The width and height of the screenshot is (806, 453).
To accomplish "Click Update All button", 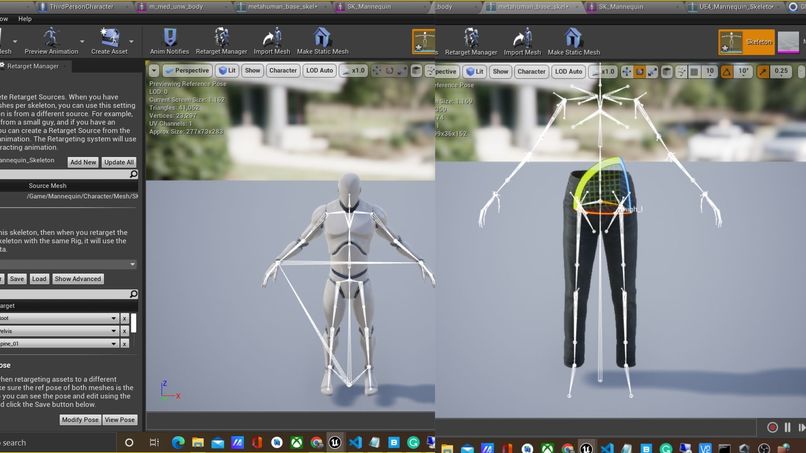I will [119, 162].
